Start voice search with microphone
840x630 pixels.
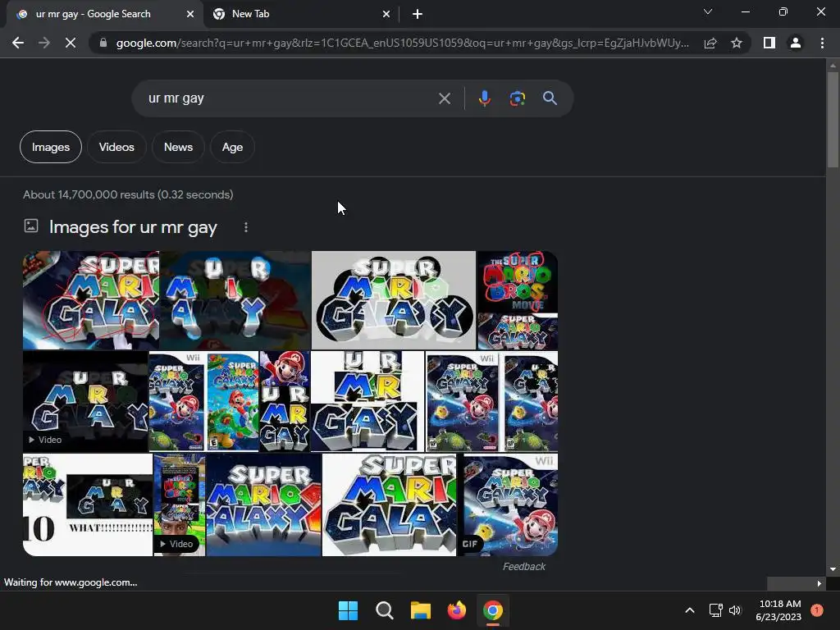pyautogui.click(x=484, y=98)
